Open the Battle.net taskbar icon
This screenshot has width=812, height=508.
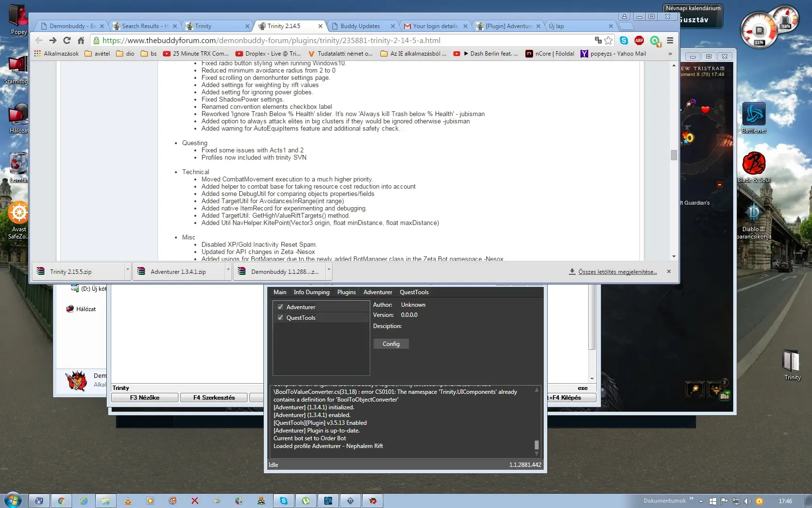pyautogui.click(x=328, y=501)
